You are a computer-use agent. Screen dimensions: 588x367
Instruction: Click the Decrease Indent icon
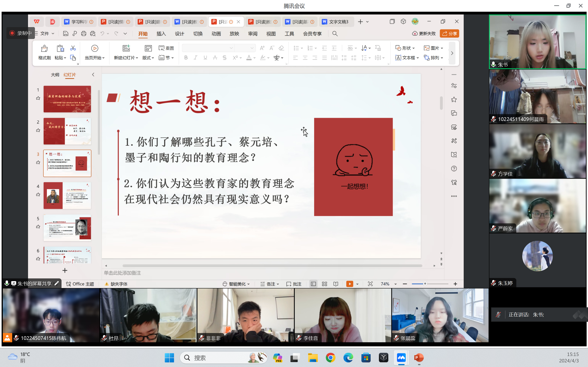click(x=324, y=48)
